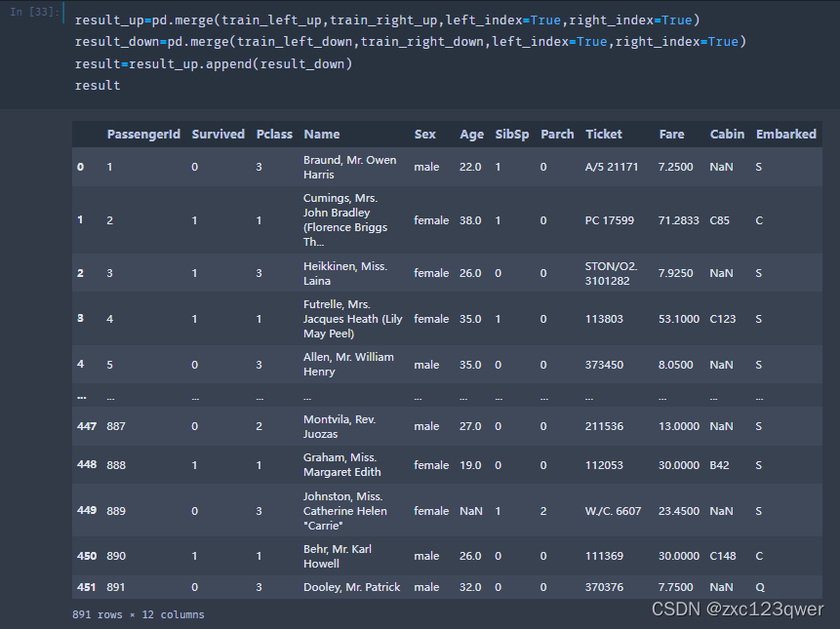Click cabin value 'C85'
Screen dimensions: 840x629
(x=719, y=220)
